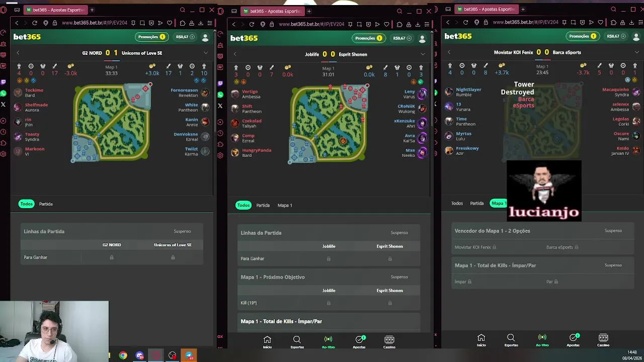Expand the G2 NORD match dropdown chevron
644x362 pixels.
[206, 53]
